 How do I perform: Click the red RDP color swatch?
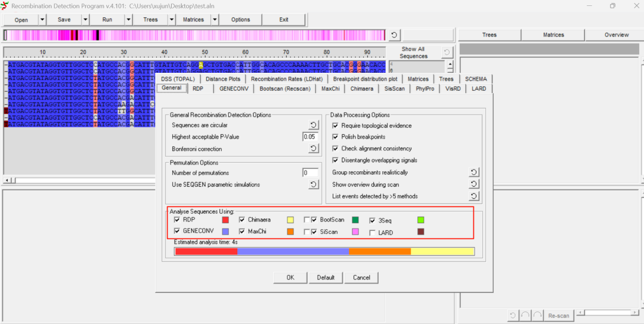click(x=225, y=220)
